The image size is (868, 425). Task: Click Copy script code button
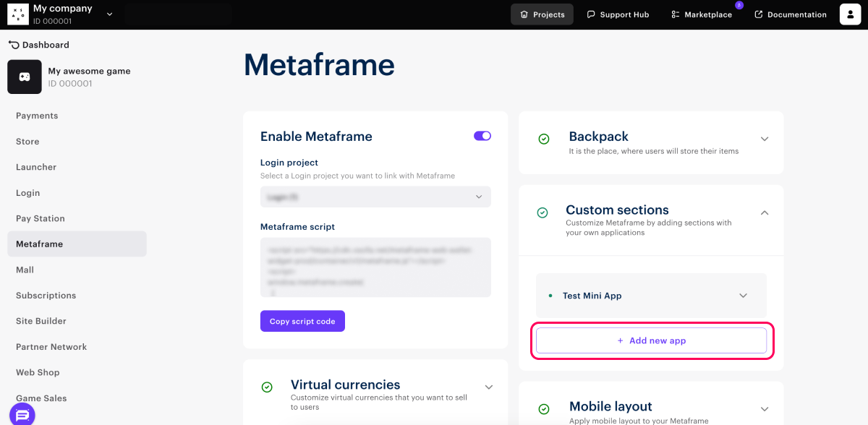coord(302,321)
